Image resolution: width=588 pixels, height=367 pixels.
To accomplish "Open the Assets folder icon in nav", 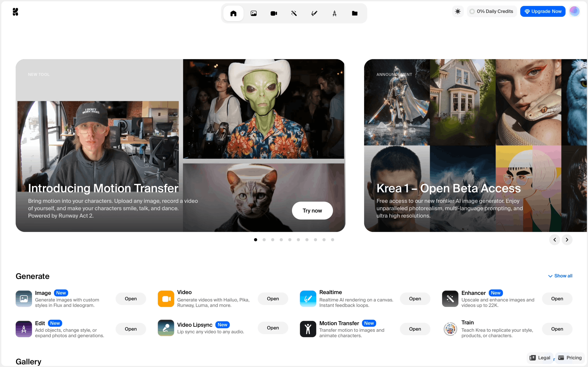I will point(354,13).
